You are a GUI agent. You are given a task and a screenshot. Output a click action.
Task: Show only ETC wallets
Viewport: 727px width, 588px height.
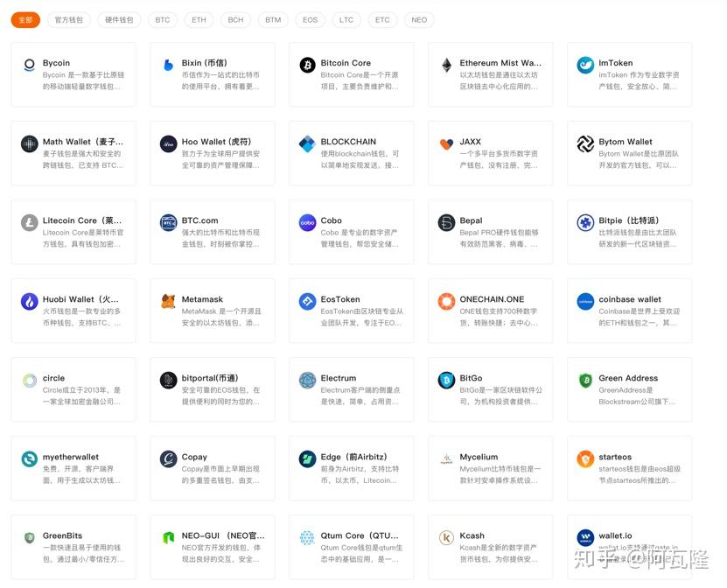(x=382, y=20)
